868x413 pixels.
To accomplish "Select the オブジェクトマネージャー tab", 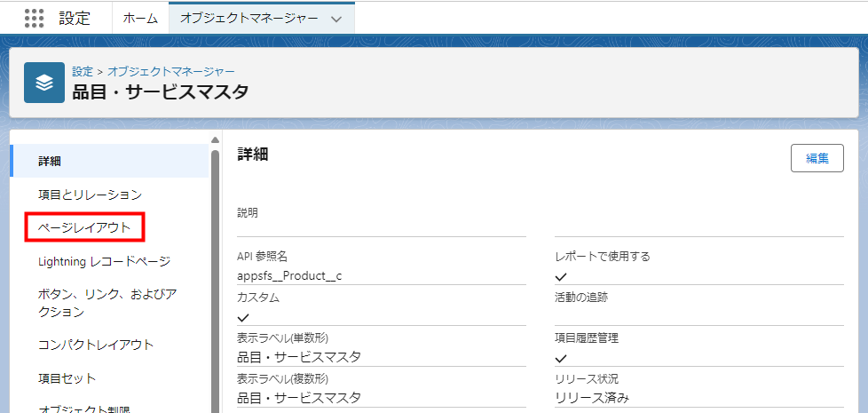I will tap(247, 18).
